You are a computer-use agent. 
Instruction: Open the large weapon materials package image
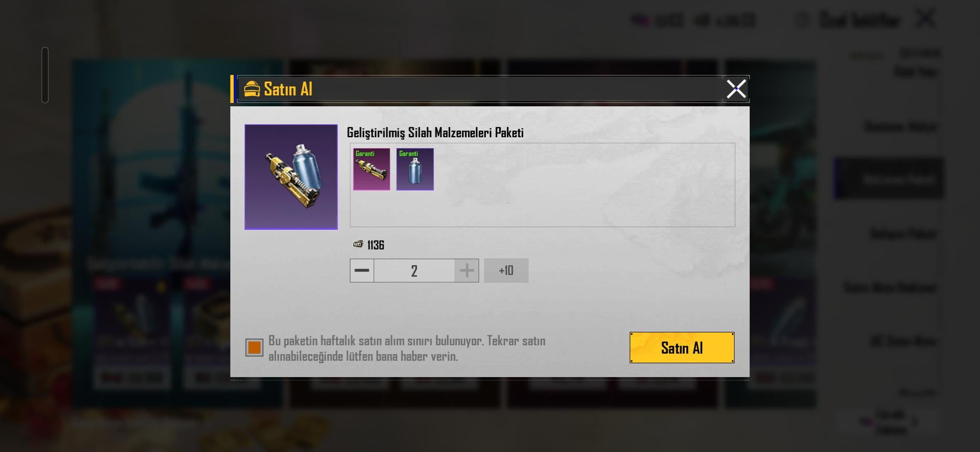click(291, 177)
